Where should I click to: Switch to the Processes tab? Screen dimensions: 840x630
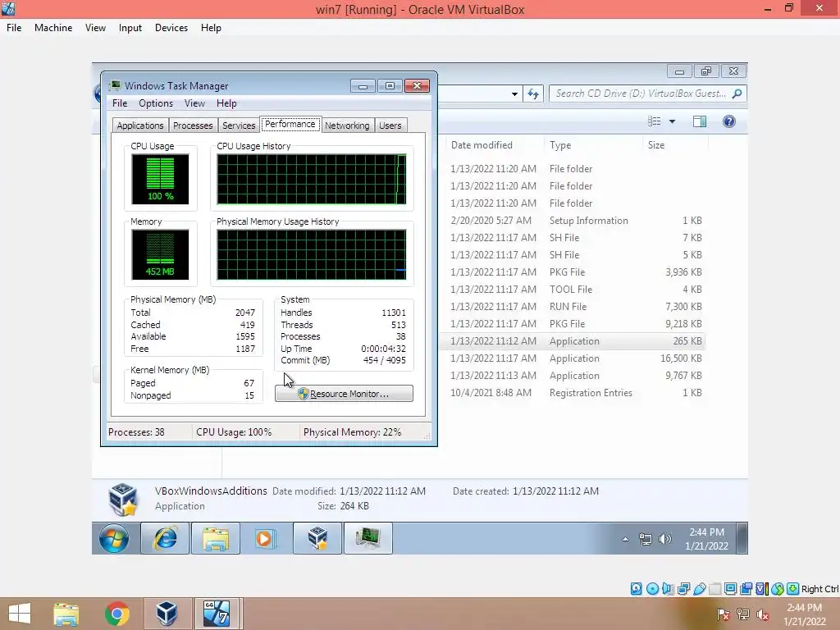[193, 126]
